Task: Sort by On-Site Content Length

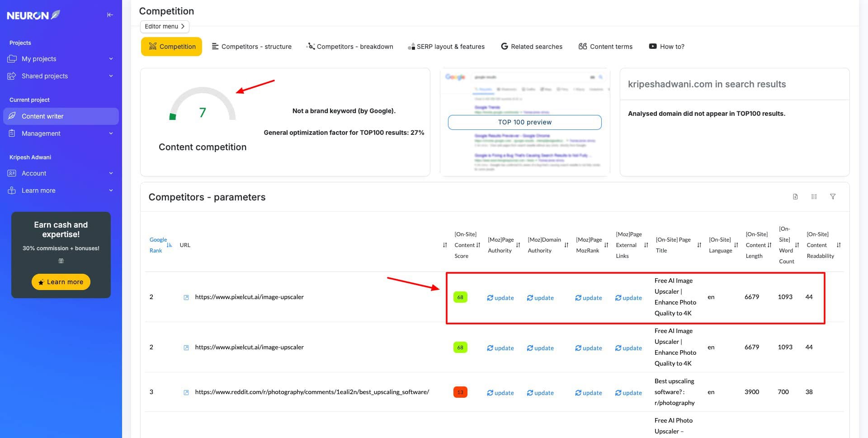Action: (x=769, y=245)
